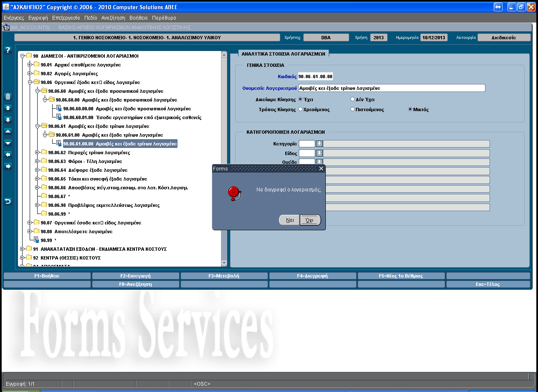Select the 'Πιστούμενος' radio button

[353, 109]
